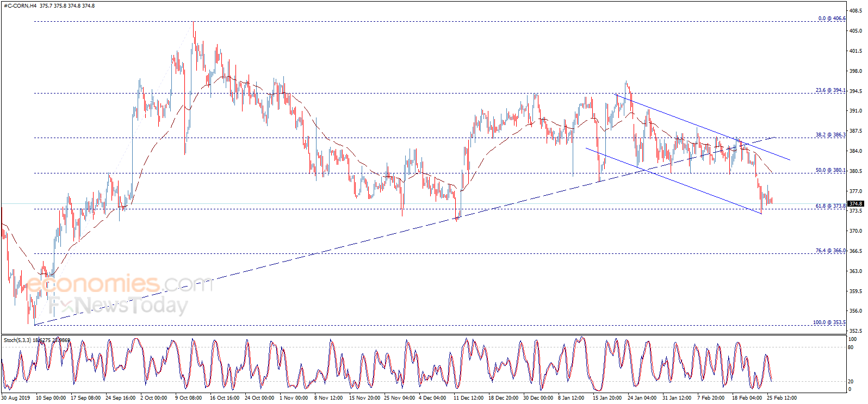Click the time label 25 Nov 04:00
The image size is (868, 404).
(399, 398)
